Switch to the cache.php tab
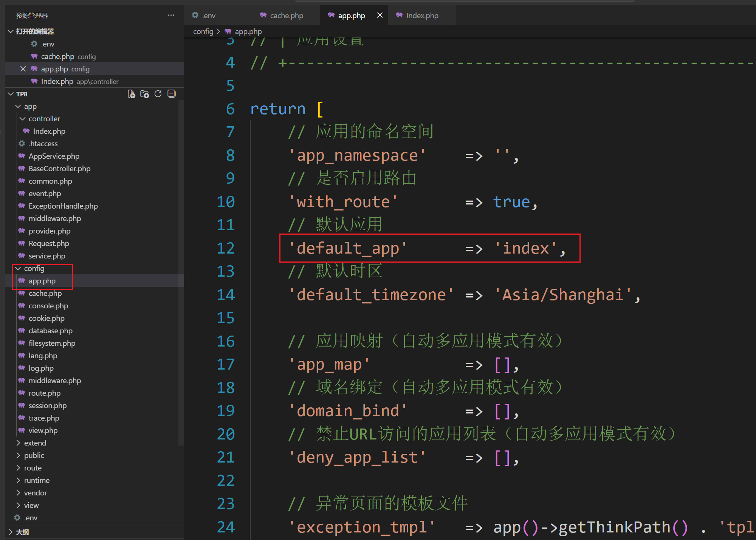Image resolution: width=756 pixels, height=540 pixels. 286,15
